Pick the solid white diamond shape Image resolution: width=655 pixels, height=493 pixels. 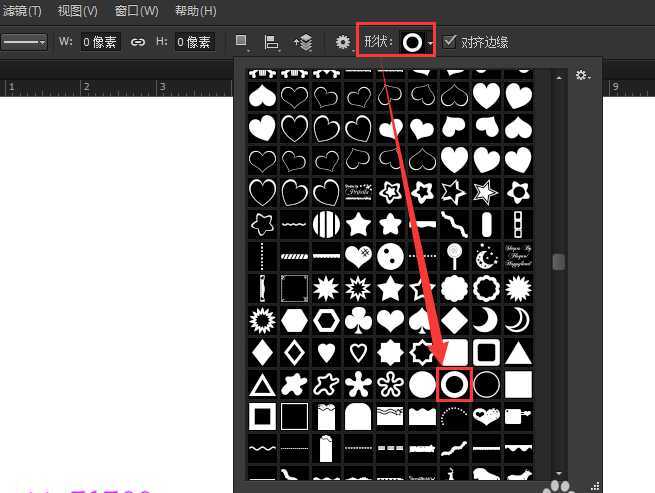point(262,352)
